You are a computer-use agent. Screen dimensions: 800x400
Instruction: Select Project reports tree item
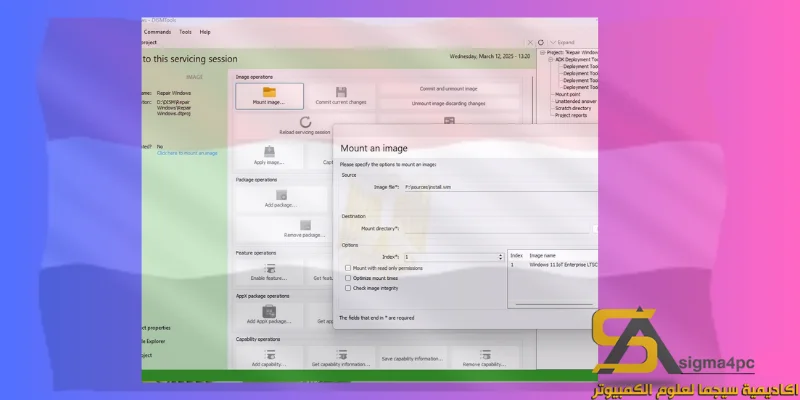coord(571,115)
